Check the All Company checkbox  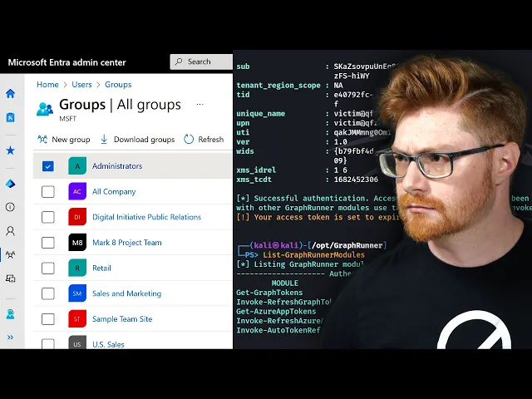click(x=48, y=192)
